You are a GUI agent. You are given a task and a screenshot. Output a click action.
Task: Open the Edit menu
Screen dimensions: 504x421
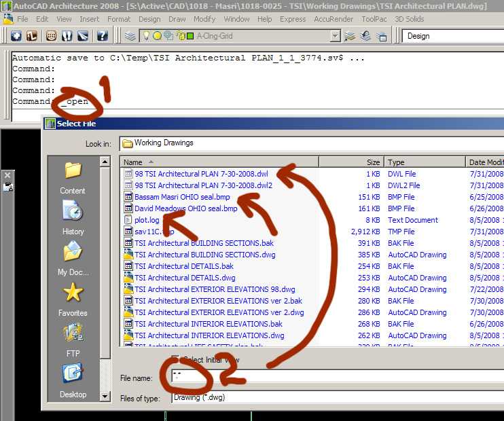(42, 19)
